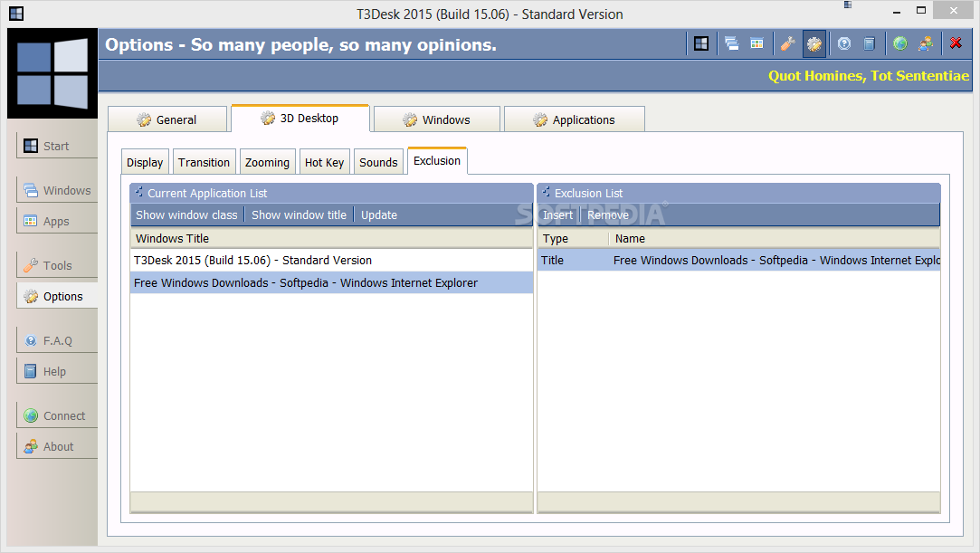Open the Apps page from the sidebar

[x=57, y=221]
